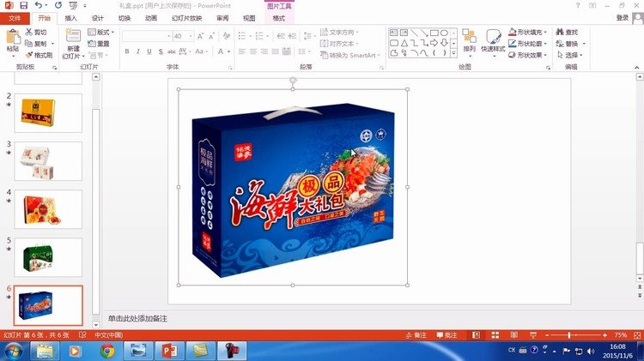Open the Text Direction (文字方向) dropdown
644x361 pixels.
pyautogui.click(x=339, y=32)
